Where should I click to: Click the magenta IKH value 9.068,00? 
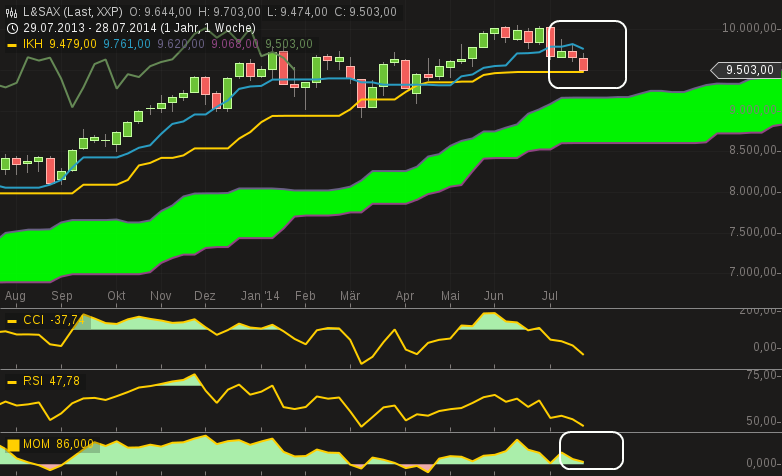coord(235,44)
